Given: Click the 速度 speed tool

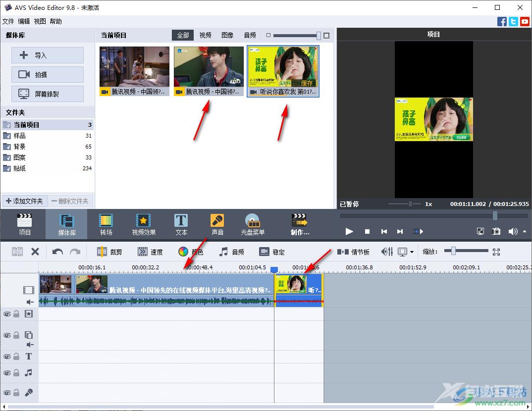Looking at the screenshot, I should click(150, 252).
